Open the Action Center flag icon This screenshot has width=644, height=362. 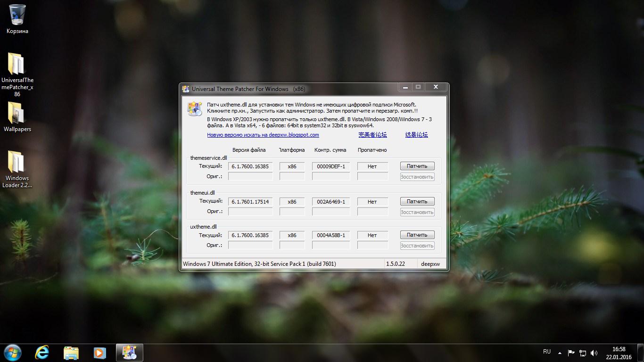tap(571, 353)
